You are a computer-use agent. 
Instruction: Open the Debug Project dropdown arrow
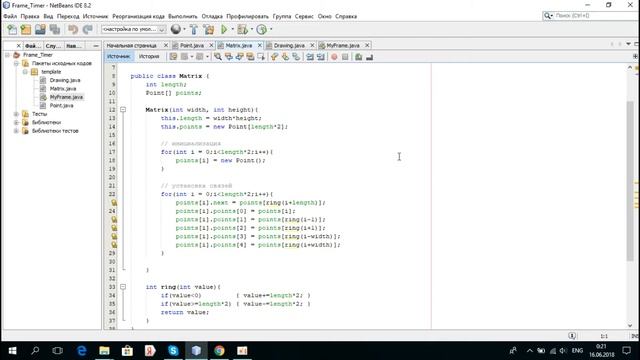point(251,29)
